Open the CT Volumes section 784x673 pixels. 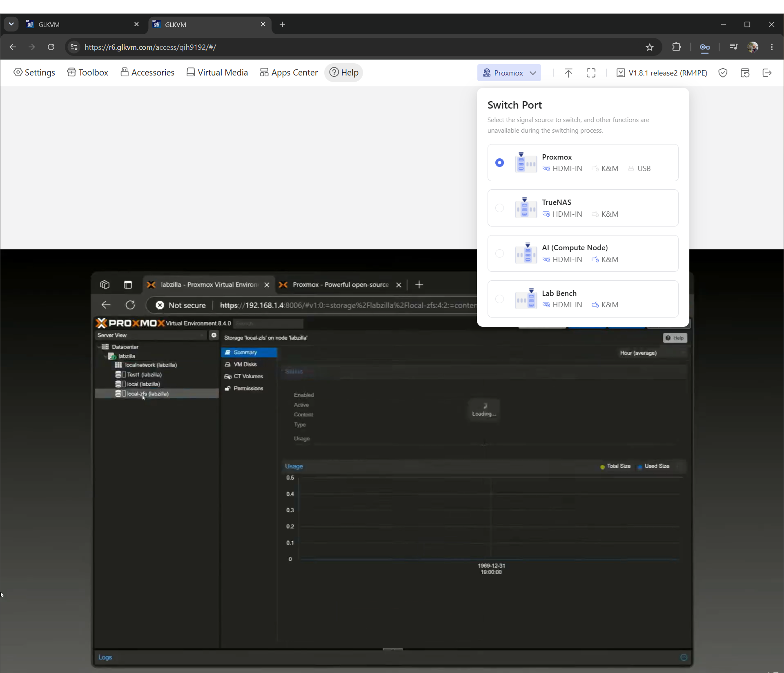point(249,376)
